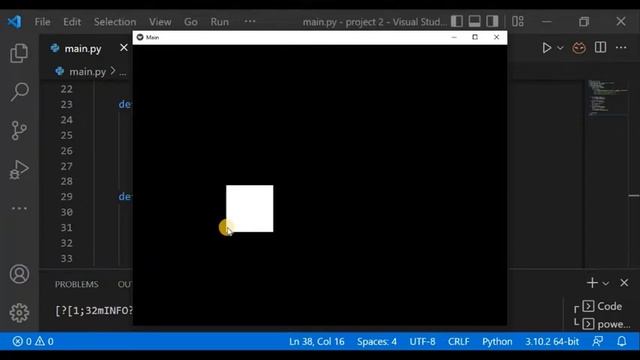This screenshot has width=640, height=360.
Task: Select the powershell terminal entry
Action: coord(607,324)
